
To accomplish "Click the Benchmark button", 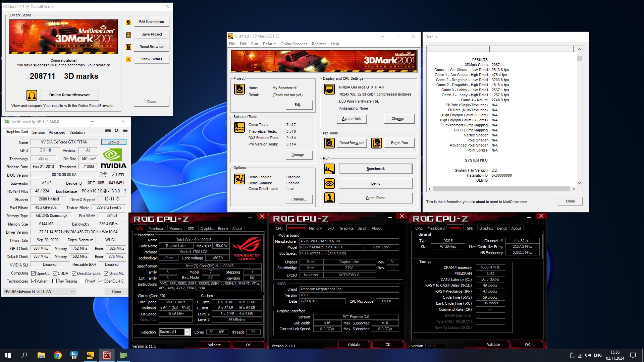I will (376, 169).
